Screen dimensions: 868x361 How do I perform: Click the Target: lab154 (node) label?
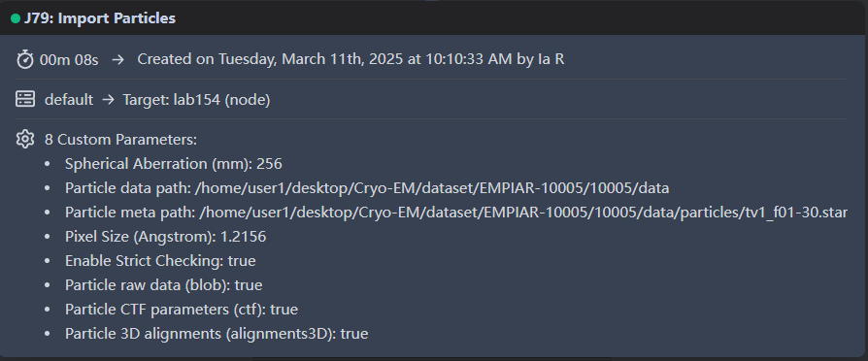[x=196, y=100]
